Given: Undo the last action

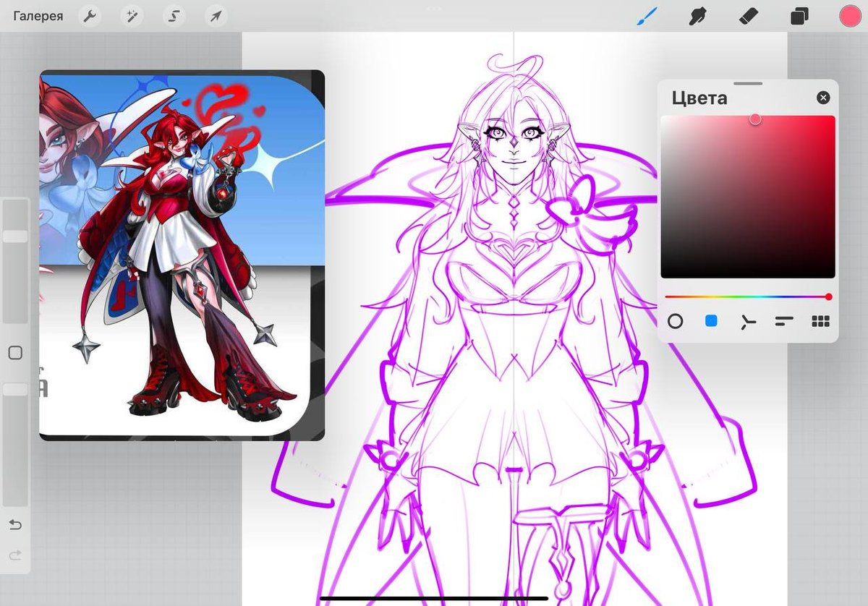Looking at the screenshot, I should pos(15,524).
